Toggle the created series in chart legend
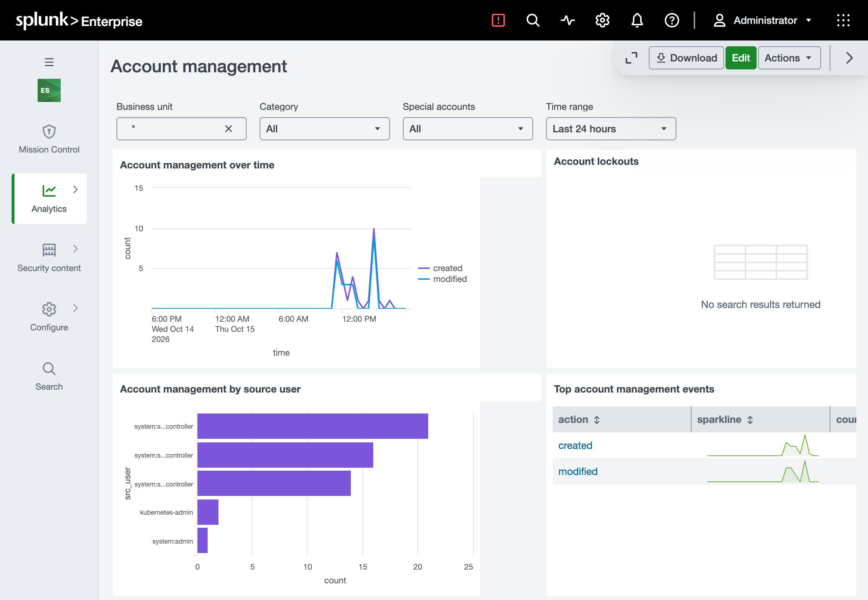 (x=441, y=268)
